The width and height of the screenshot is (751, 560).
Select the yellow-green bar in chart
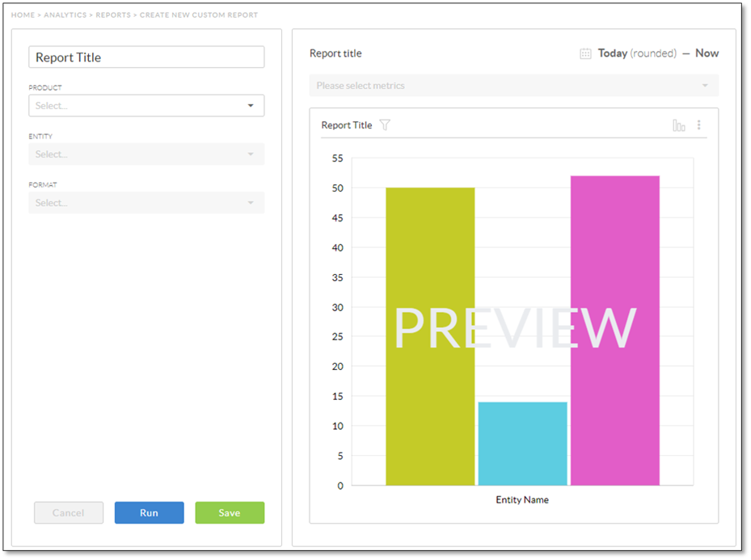[430, 336]
